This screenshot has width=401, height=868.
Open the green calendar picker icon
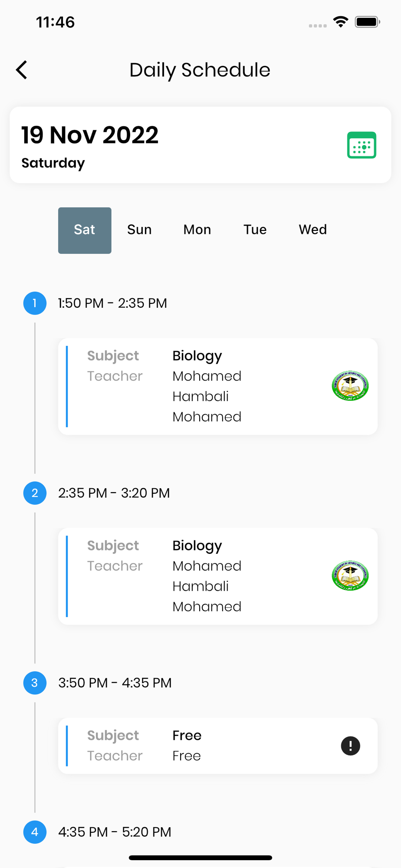pyautogui.click(x=362, y=145)
